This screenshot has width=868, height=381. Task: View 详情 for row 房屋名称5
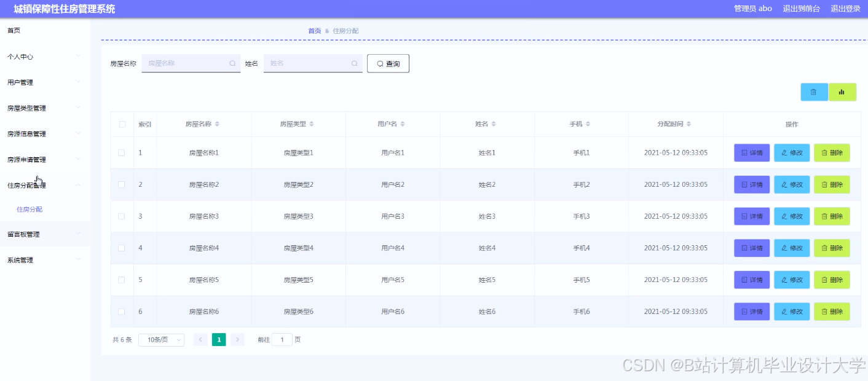752,280
